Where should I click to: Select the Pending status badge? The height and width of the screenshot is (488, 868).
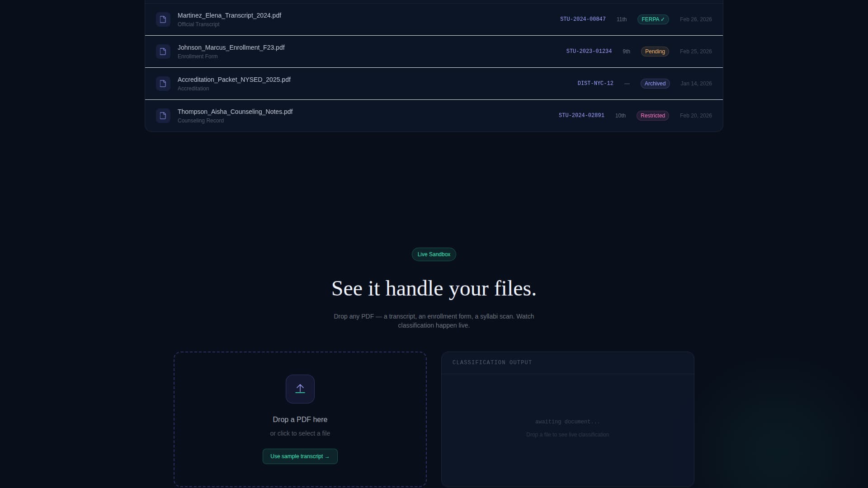click(655, 52)
